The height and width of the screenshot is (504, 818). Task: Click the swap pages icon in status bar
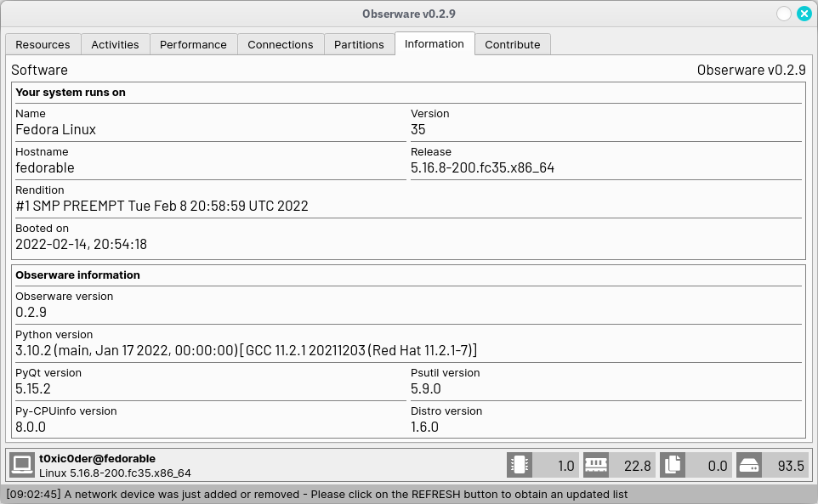673,465
